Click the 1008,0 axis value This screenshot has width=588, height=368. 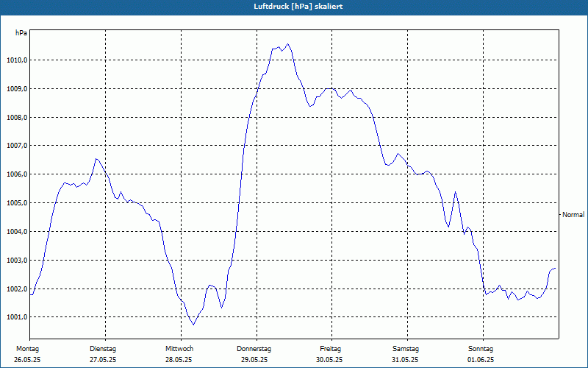[x=17, y=118]
